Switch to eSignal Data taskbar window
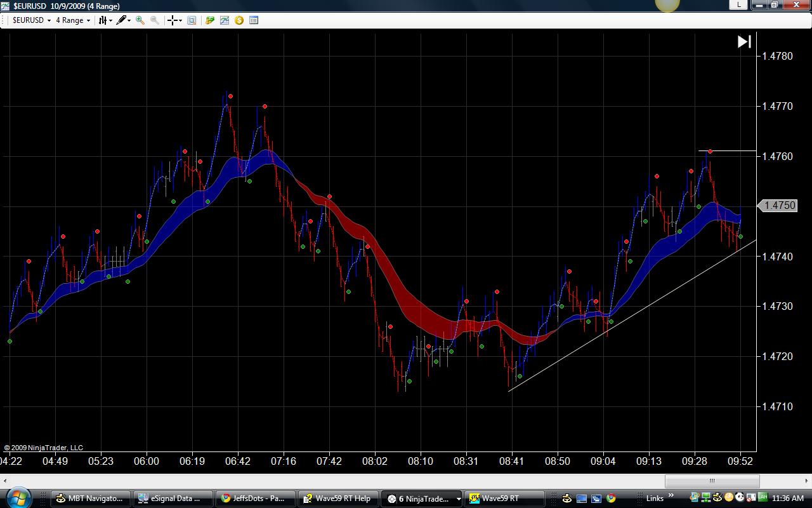Image resolution: width=812 pixels, height=508 pixels. 173,498
